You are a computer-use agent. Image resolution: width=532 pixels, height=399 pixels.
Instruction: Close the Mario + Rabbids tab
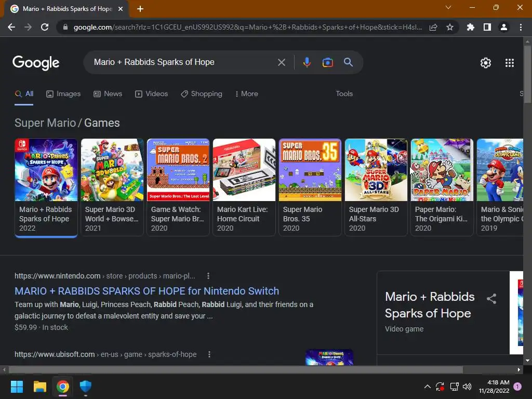click(121, 9)
